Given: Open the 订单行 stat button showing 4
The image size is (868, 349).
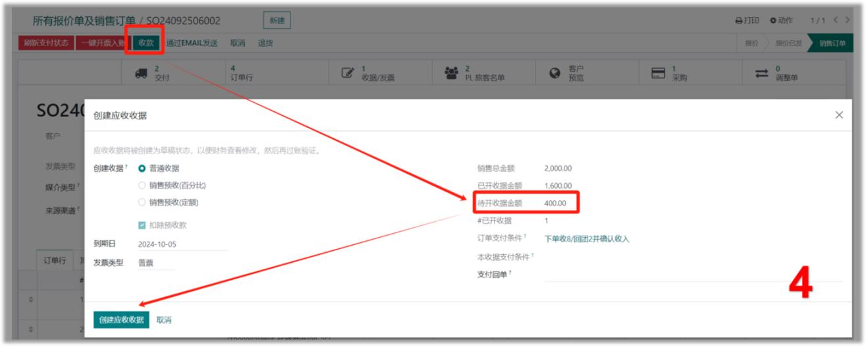Looking at the screenshot, I should coord(275,73).
